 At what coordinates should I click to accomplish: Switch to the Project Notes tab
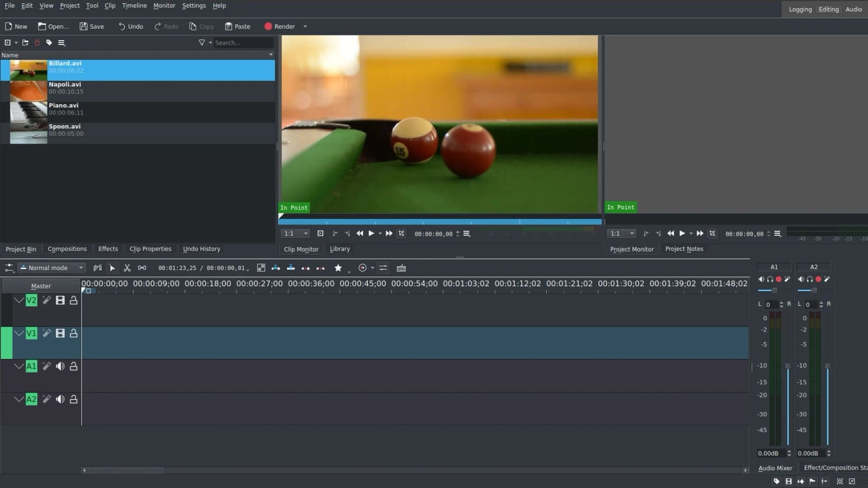pos(684,249)
